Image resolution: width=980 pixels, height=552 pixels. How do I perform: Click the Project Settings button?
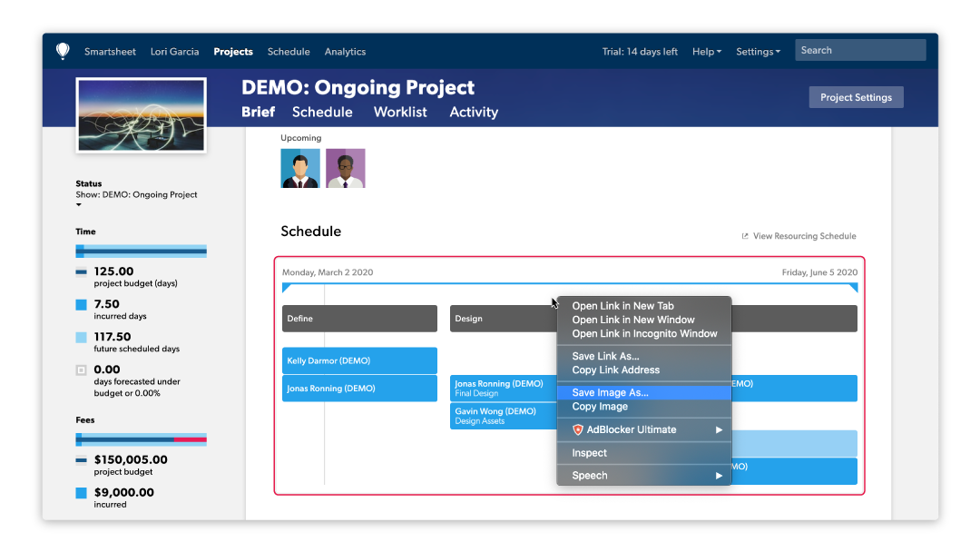pyautogui.click(x=856, y=97)
